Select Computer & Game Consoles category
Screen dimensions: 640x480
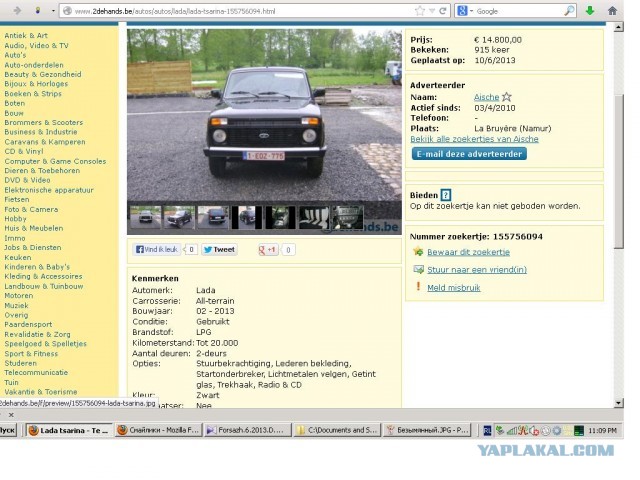click(x=55, y=161)
